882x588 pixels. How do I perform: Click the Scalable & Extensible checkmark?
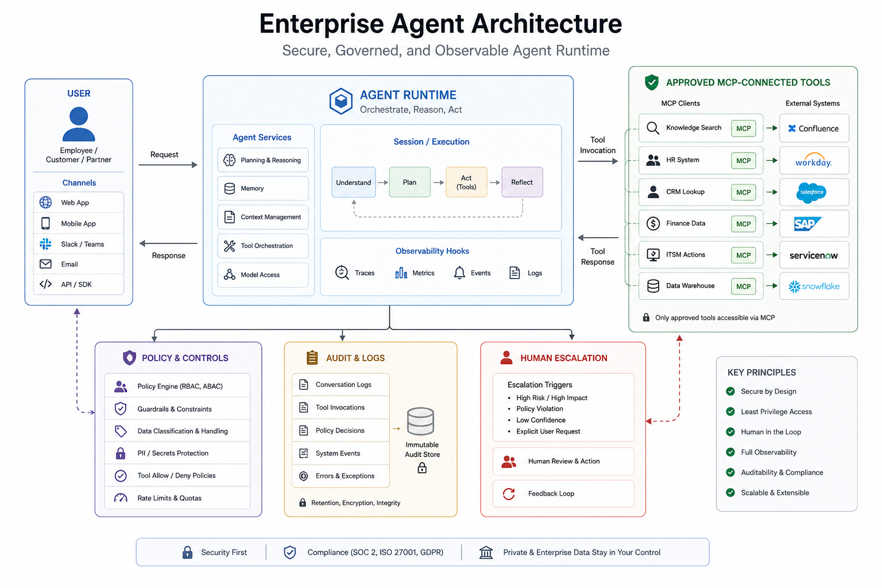coord(730,493)
